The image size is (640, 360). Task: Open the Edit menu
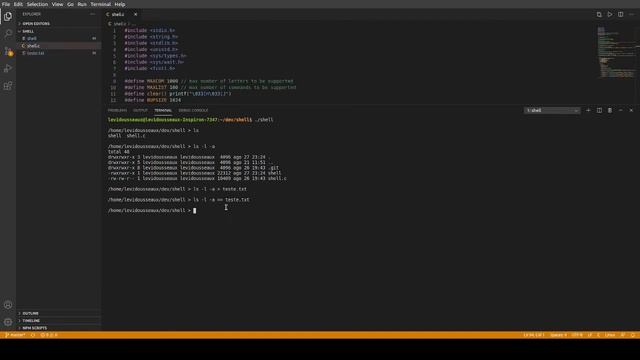18,4
